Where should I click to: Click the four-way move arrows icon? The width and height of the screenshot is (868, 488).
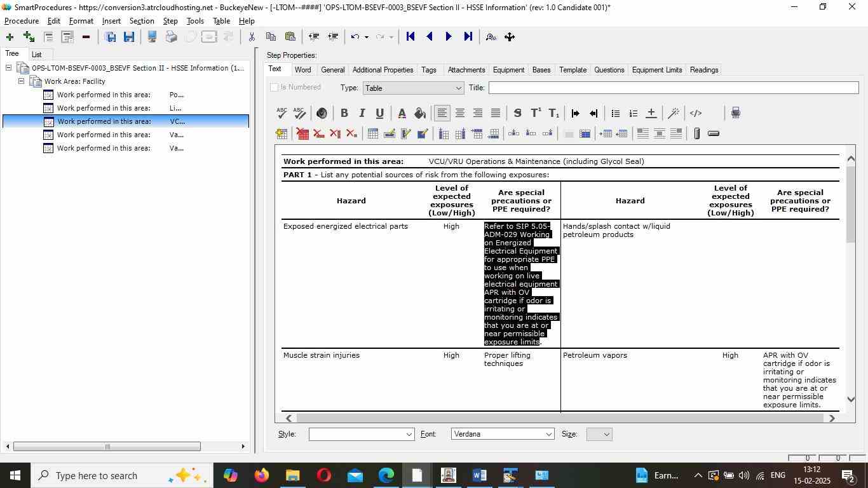(x=510, y=37)
